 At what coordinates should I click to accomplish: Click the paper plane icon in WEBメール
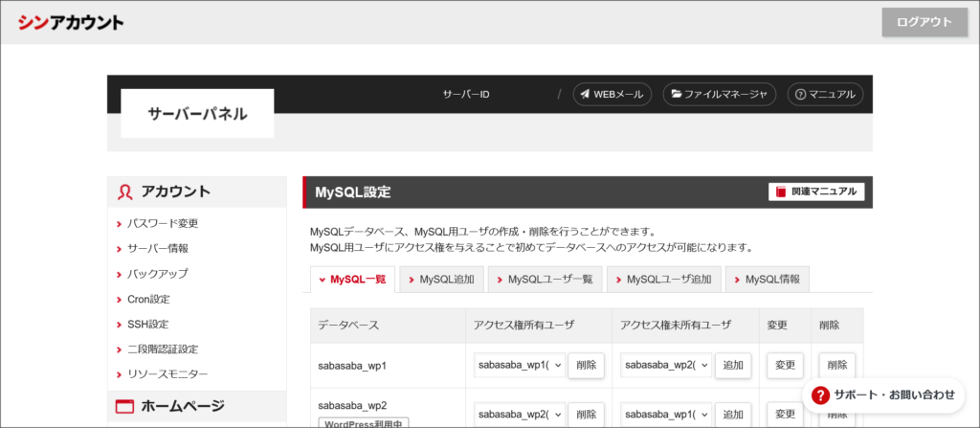585,95
